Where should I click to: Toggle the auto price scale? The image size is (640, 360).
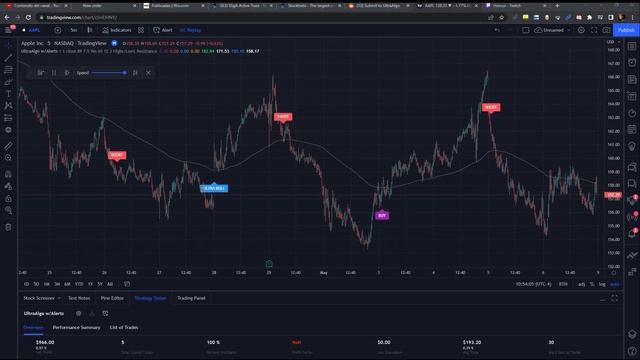pos(615,284)
